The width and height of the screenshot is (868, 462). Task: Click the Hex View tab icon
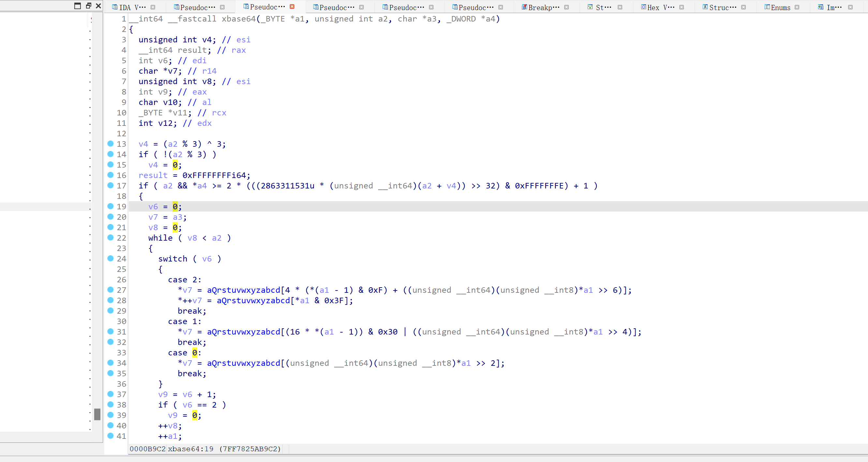click(x=644, y=7)
